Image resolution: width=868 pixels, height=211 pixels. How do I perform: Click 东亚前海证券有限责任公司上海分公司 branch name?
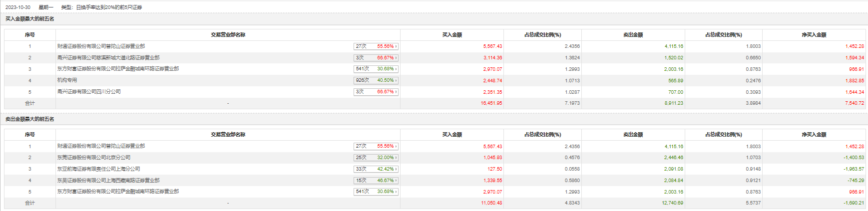[x=98, y=169]
